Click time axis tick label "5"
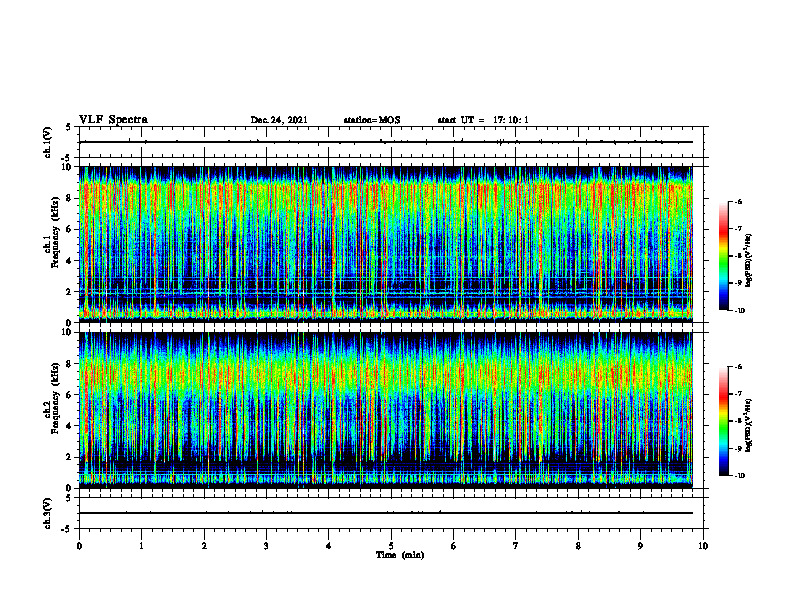This screenshot has height=612, width=792. [x=391, y=546]
